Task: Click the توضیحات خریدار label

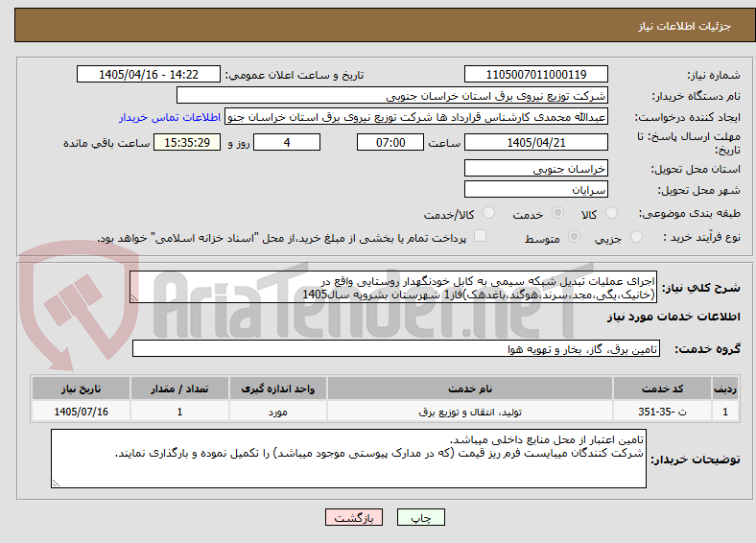Action: 696,460
